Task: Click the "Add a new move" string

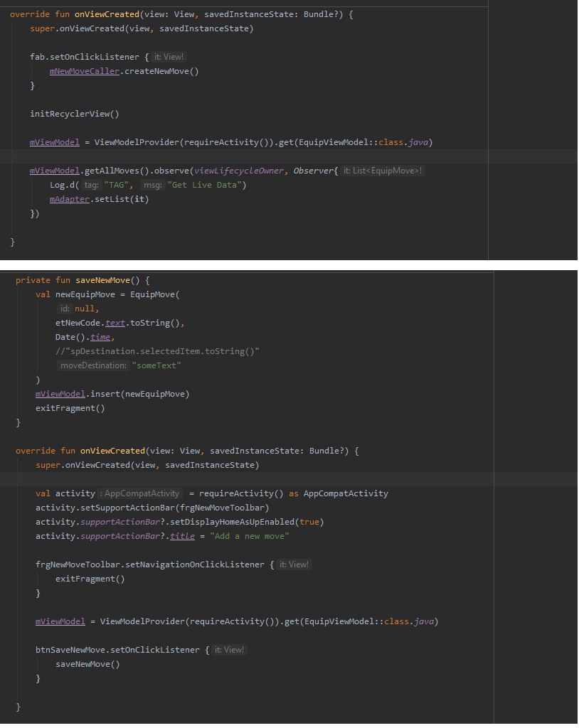Action: pos(249,536)
